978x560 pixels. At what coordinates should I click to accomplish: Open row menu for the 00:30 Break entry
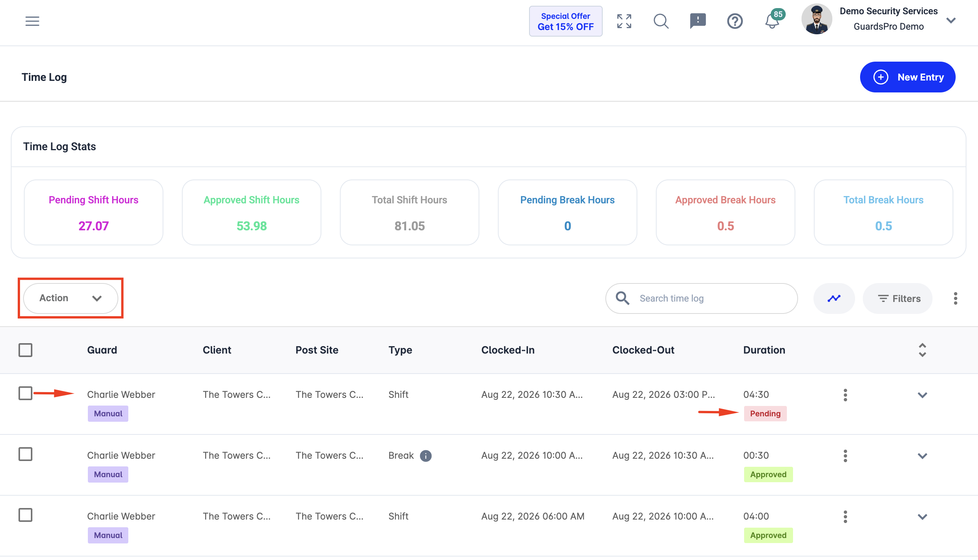[x=845, y=456]
